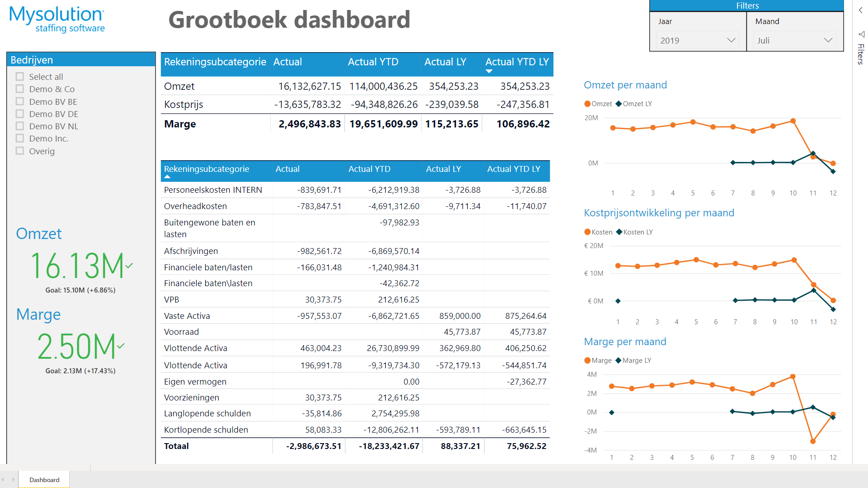
Task: Click the Actual YTD header in lower table
Action: pos(369,169)
